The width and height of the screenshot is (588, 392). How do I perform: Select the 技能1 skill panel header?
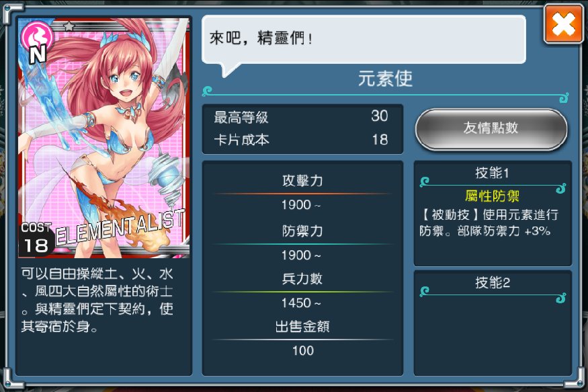[x=492, y=173]
